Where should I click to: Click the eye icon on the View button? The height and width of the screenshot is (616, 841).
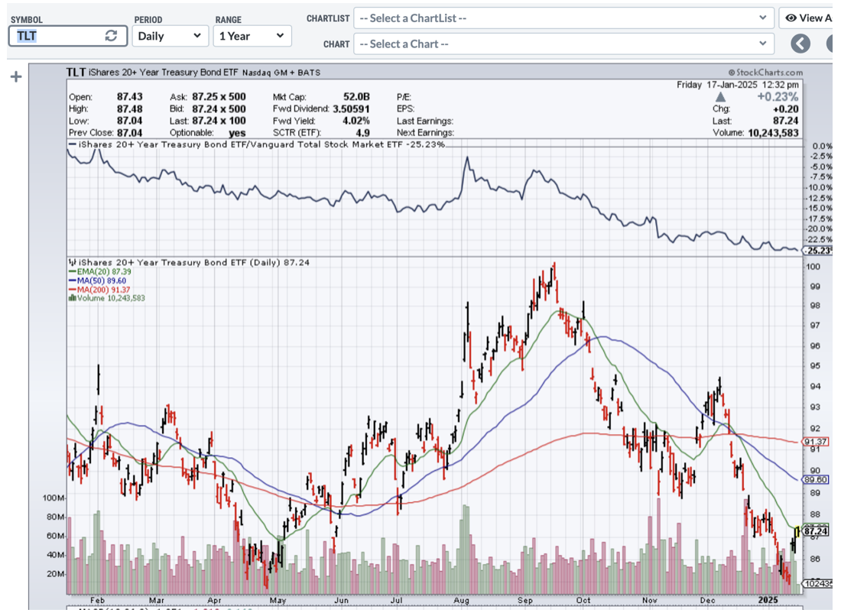[791, 18]
